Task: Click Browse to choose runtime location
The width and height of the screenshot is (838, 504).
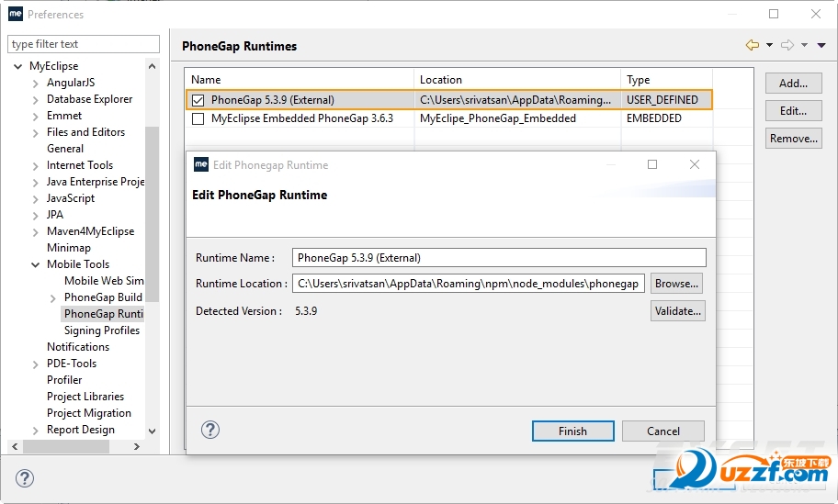Action: (x=677, y=284)
